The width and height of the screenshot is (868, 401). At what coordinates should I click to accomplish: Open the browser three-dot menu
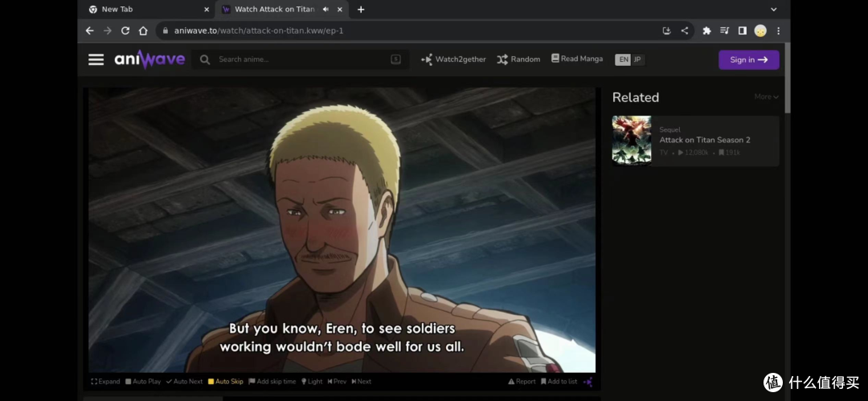(778, 31)
